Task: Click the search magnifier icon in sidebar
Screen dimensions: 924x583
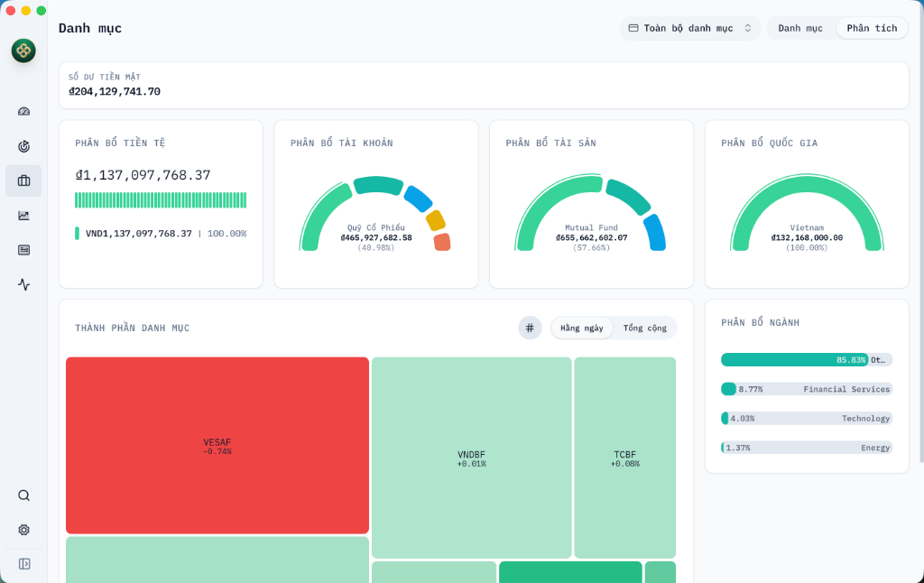Action: pyautogui.click(x=23, y=495)
